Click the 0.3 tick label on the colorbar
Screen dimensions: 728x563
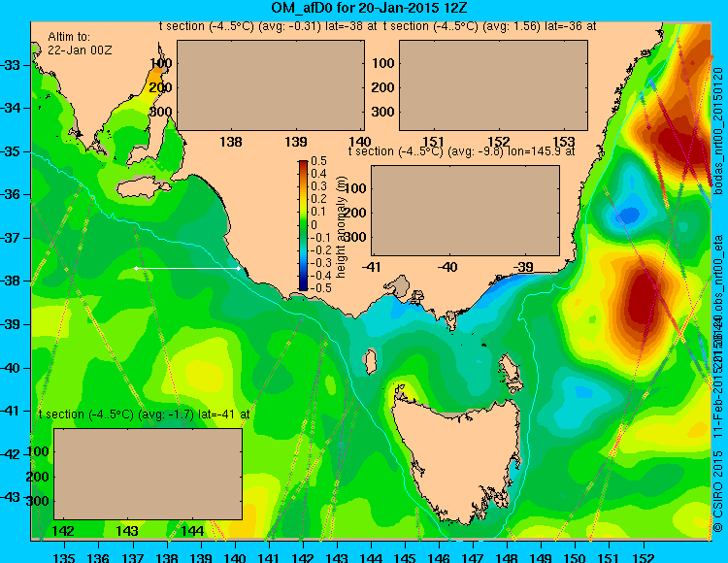tap(319, 186)
